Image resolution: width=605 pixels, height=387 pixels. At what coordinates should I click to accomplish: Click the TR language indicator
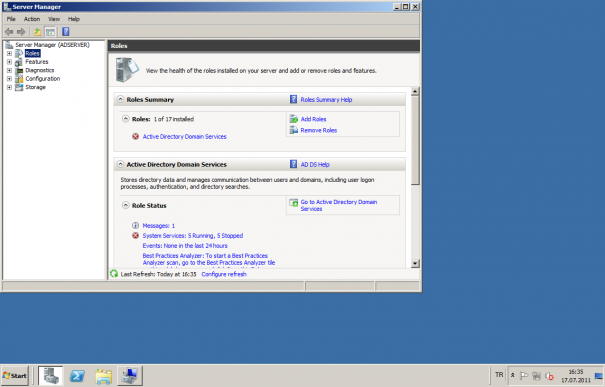[x=499, y=375]
